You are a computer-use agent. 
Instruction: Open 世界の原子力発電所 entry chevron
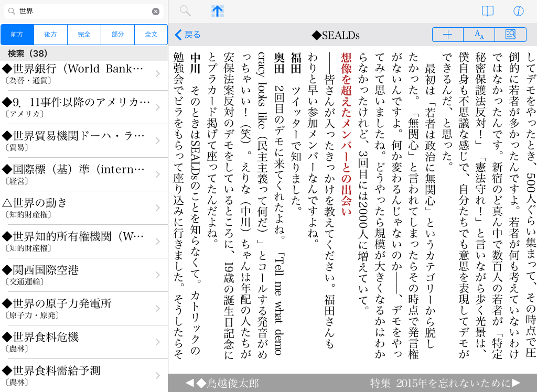tap(157, 309)
